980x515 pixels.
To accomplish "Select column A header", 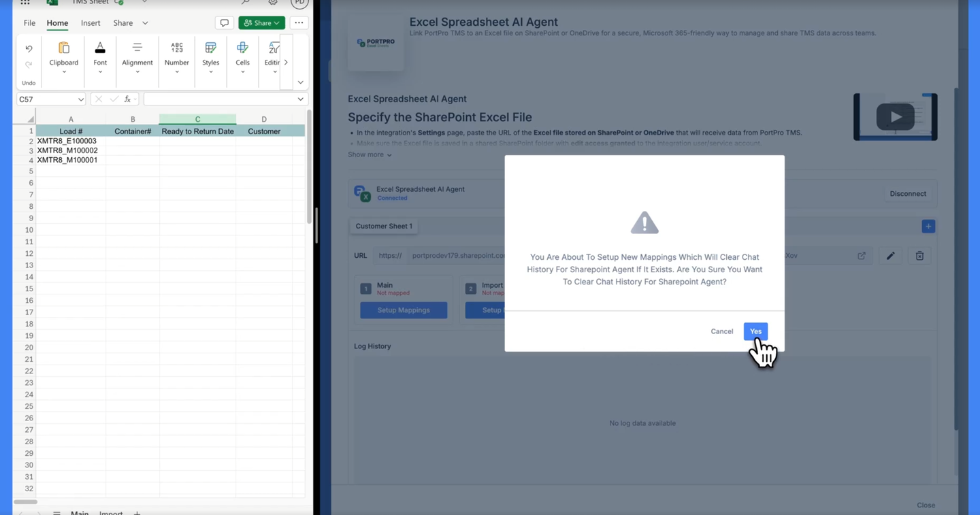I will [71, 119].
